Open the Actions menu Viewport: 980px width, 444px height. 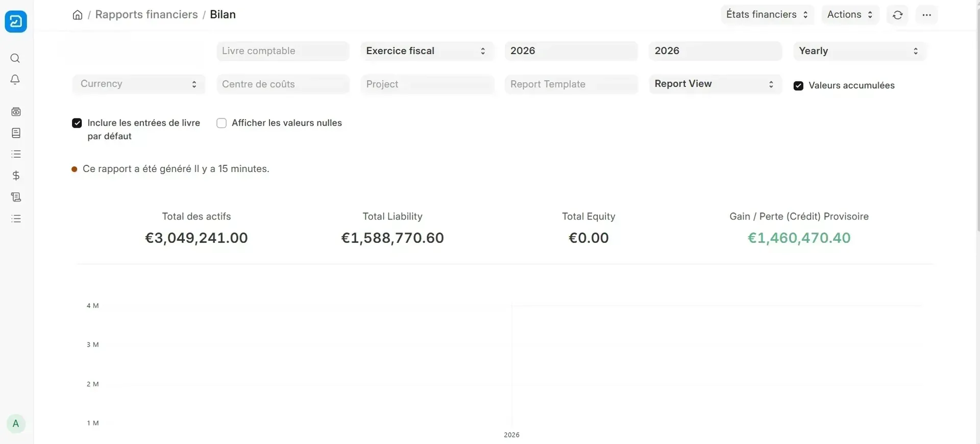850,15
